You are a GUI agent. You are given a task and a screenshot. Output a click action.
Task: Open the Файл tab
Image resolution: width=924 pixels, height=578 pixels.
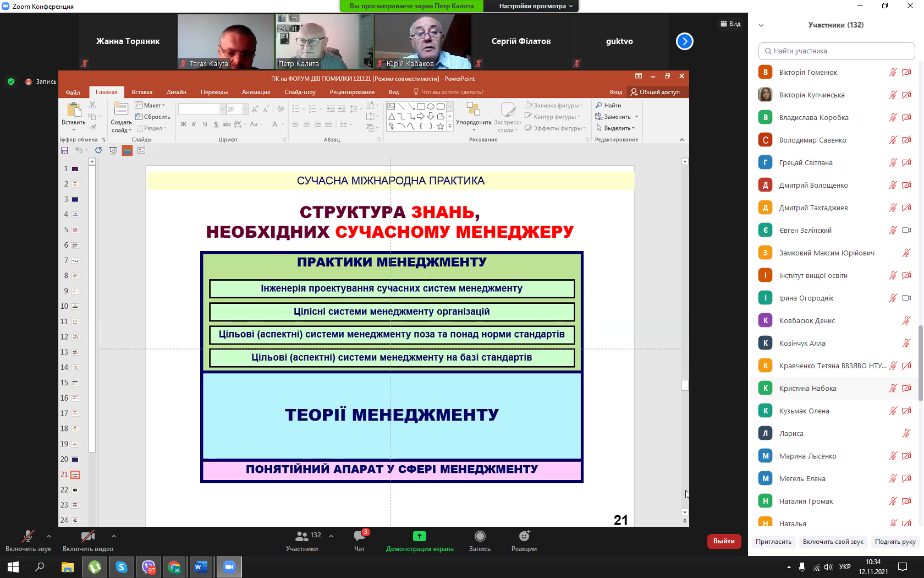73,92
